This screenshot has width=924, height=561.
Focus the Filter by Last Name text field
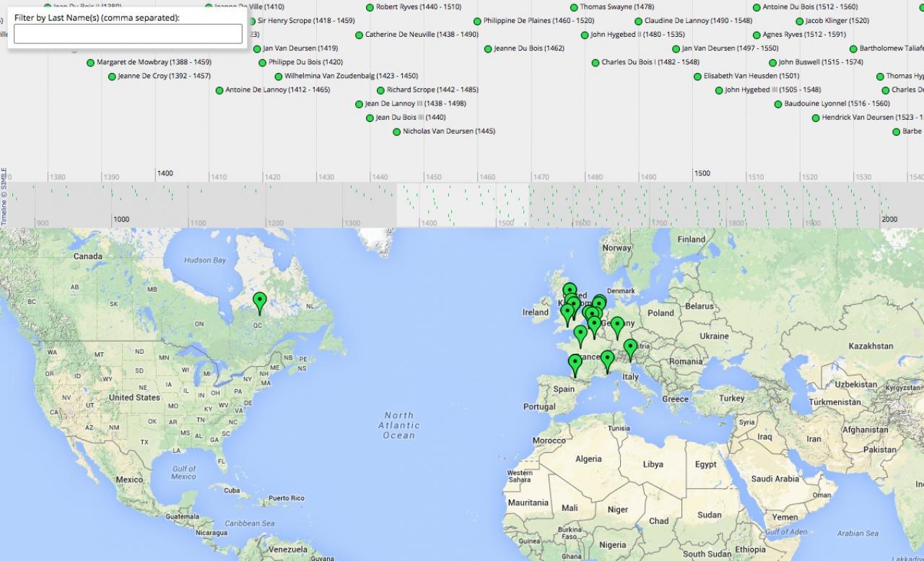click(128, 34)
